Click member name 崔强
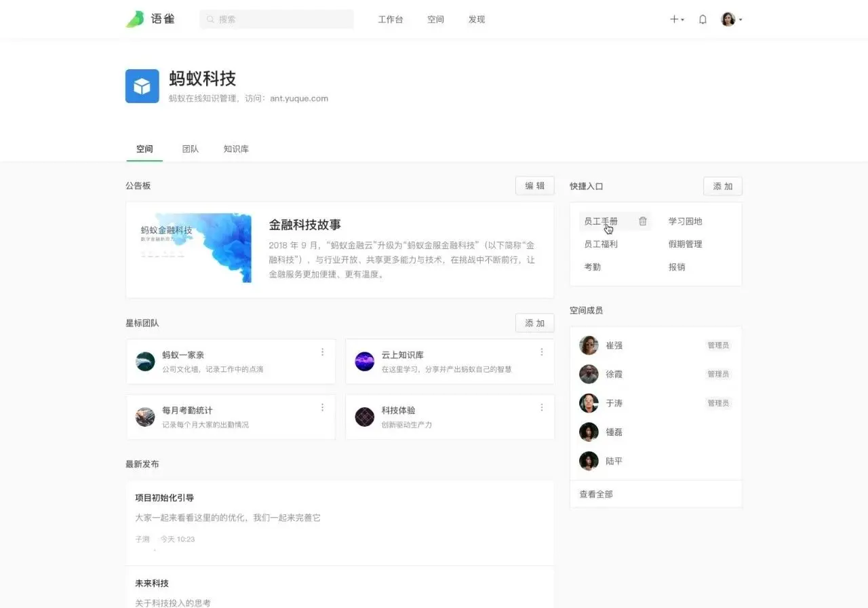This screenshot has height=608, width=868. click(x=614, y=345)
